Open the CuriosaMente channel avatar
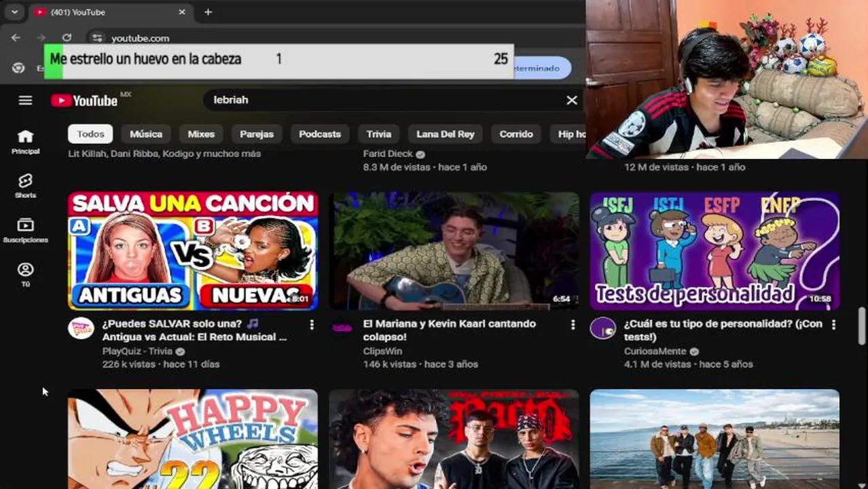 tap(602, 329)
